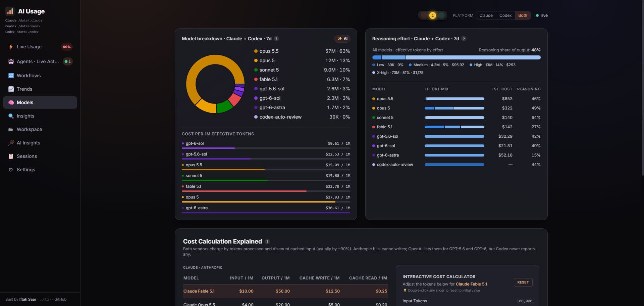The width and height of the screenshot is (644, 306).
Task: Open Settings via the gear icon
Action: click(x=11, y=170)
